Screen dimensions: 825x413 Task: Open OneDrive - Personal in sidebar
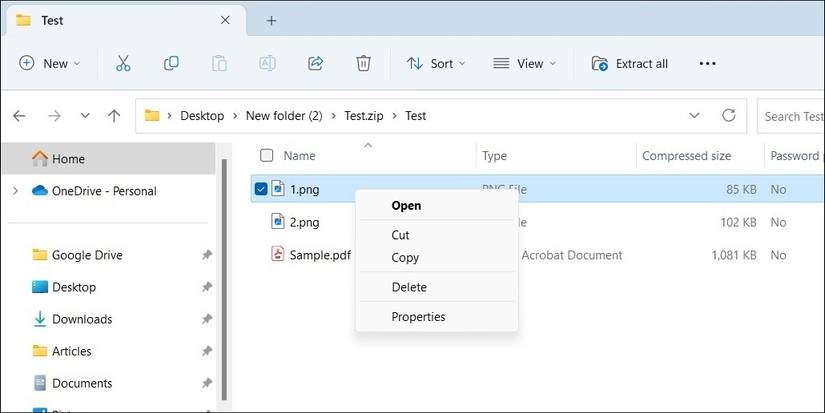(104, 190)
